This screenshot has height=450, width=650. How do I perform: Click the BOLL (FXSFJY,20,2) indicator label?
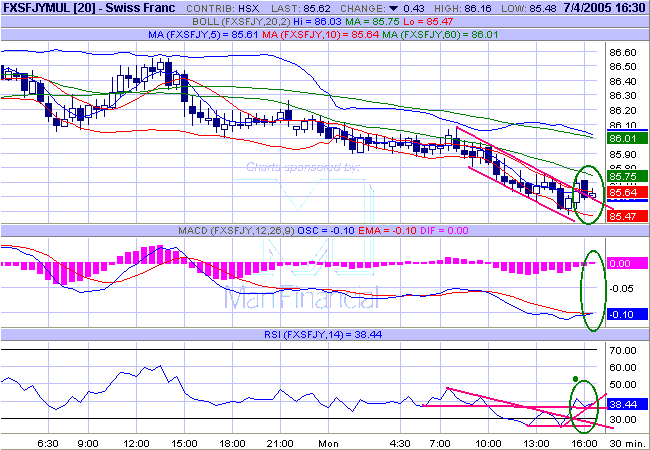tap(243, 22)
